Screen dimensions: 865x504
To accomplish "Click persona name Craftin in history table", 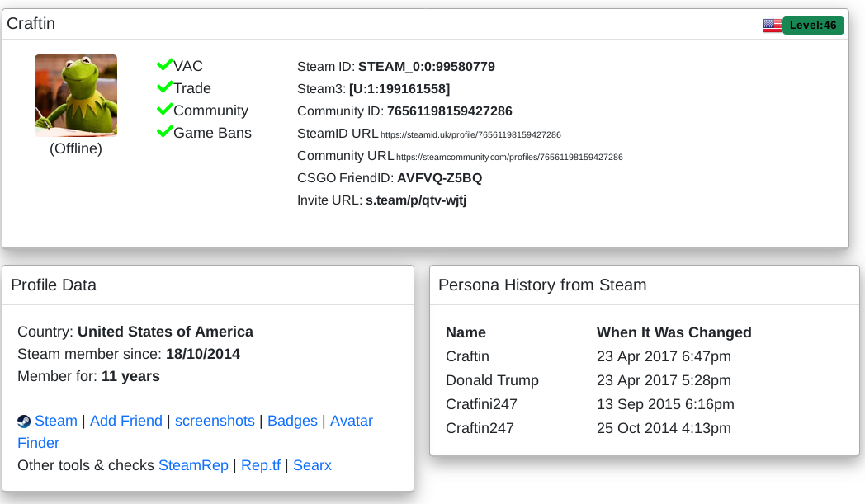I will coord(467,356).
